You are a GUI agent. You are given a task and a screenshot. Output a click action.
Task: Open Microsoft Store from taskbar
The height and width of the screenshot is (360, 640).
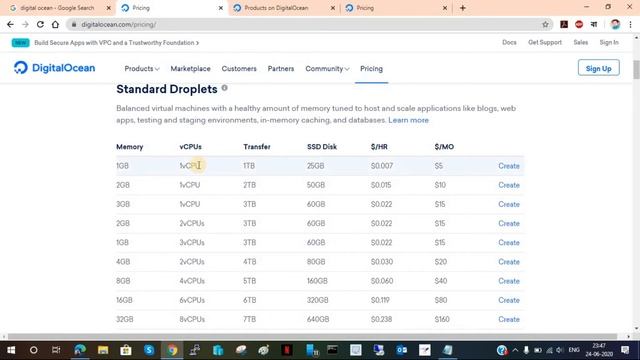click(126, 350)
